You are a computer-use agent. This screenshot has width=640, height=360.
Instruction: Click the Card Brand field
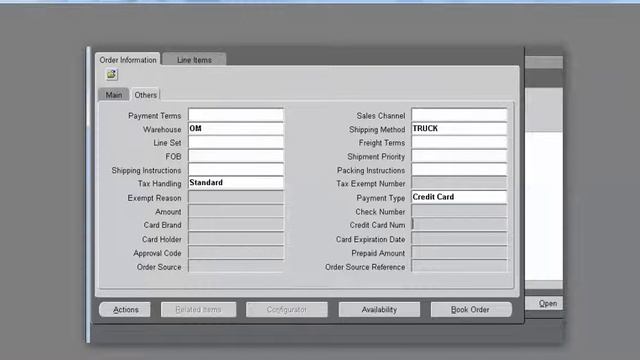point(236,224)
